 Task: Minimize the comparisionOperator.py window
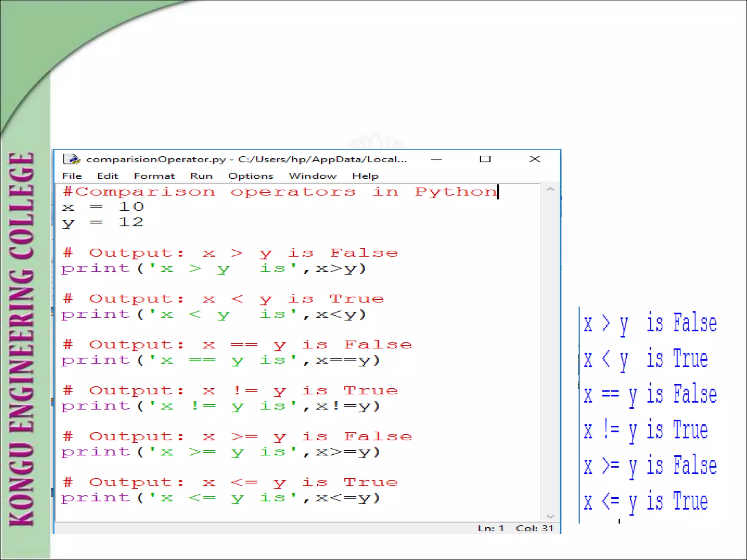pos(436,159)
